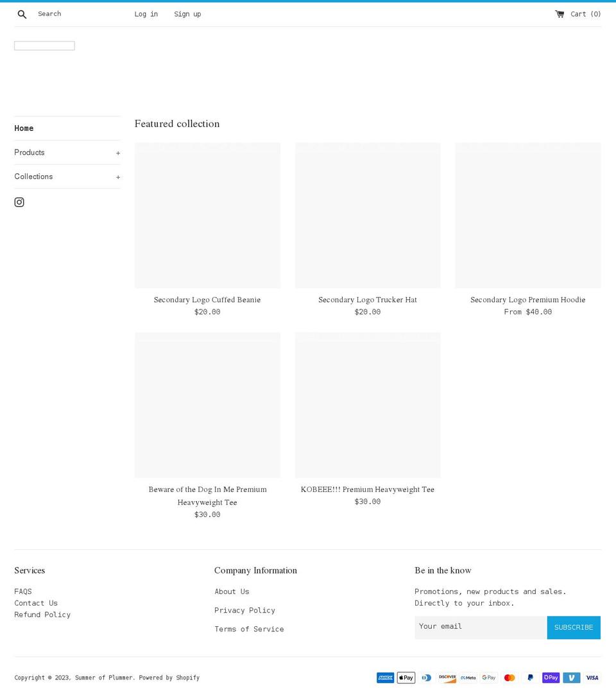Click the Google Pay payment icon
Image resolution: width=616 pixels, height=698 pixels.
(488, 677)
